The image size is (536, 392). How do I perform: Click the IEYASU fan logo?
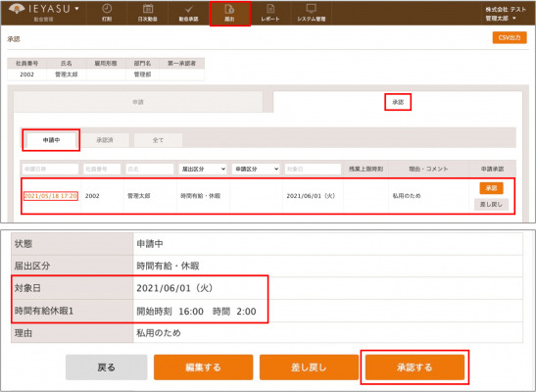tap(17, 9)
